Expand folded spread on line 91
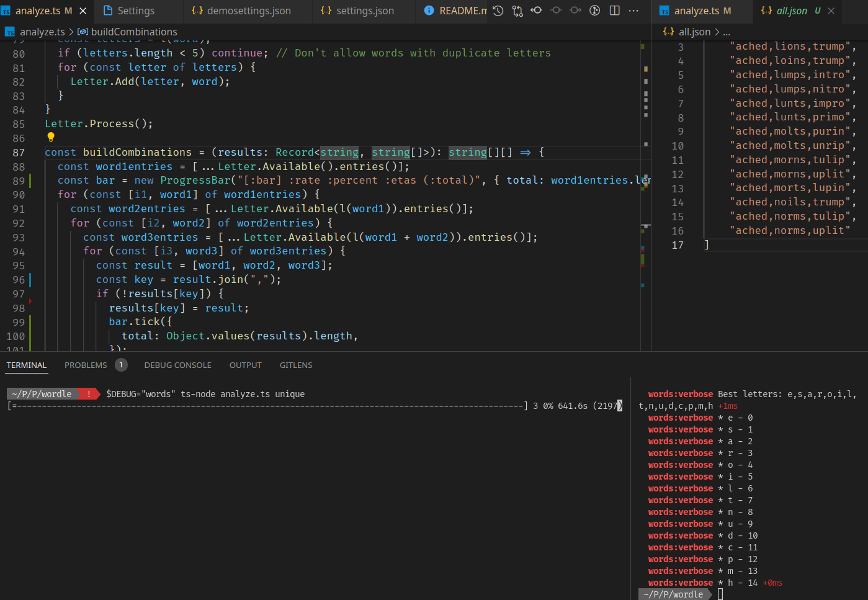Screen dimensions: 868x600 coord(221,208)
